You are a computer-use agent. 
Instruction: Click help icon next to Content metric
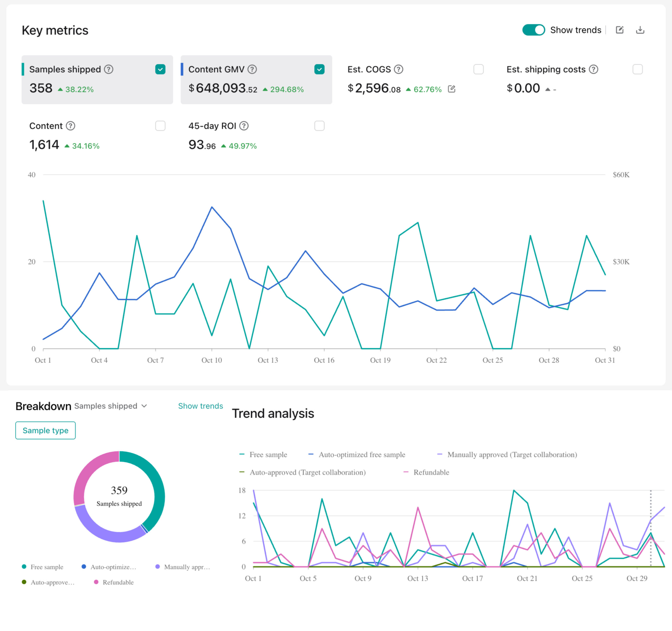click(x=70, y=126)
